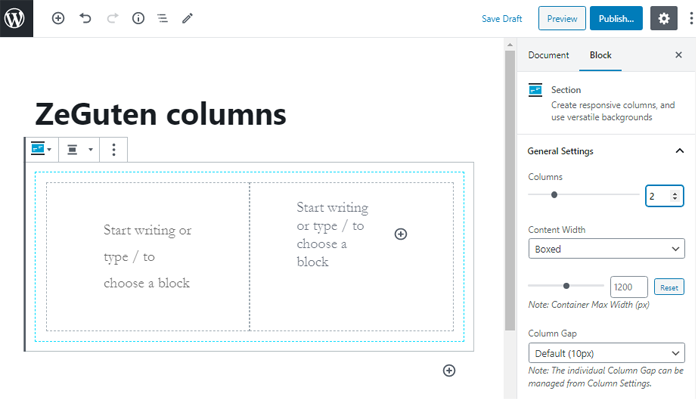Click the Columns slider handle
The width and height of the screenshot is (696, 399).
[554, 194]
